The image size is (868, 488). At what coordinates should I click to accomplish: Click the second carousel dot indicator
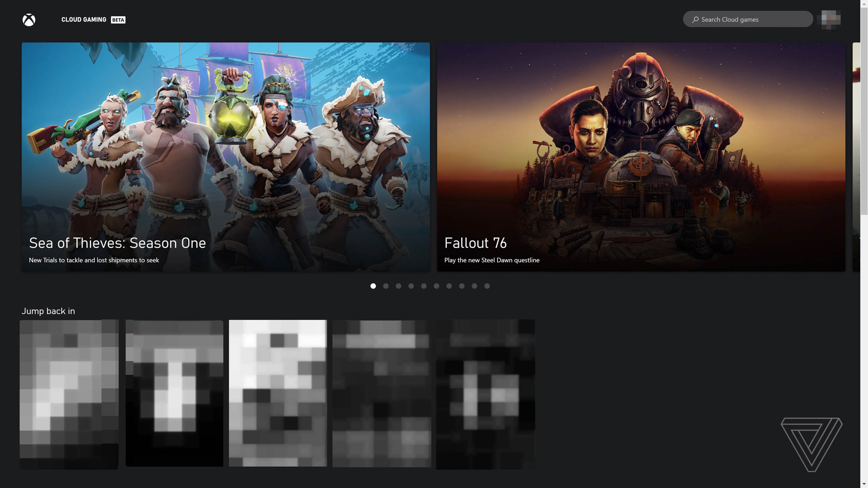tap(386, 286)
